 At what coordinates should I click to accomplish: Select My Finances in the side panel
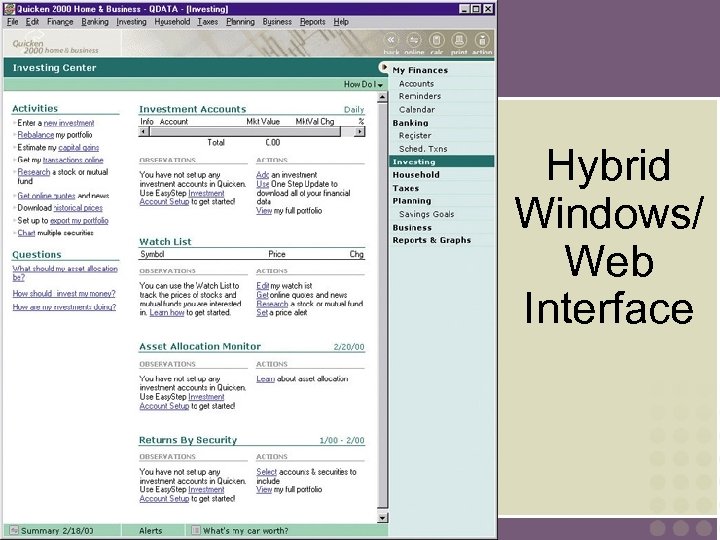[x=420, y=70]
